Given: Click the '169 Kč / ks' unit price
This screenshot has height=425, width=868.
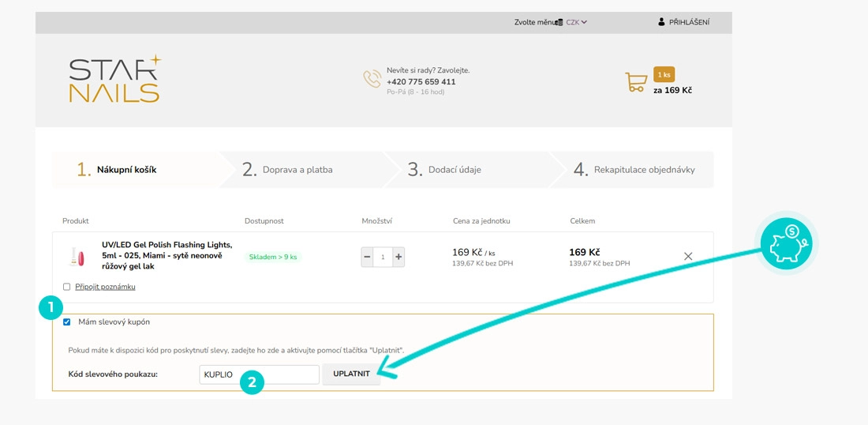Looking at the screenshot, I should point(473,253).
